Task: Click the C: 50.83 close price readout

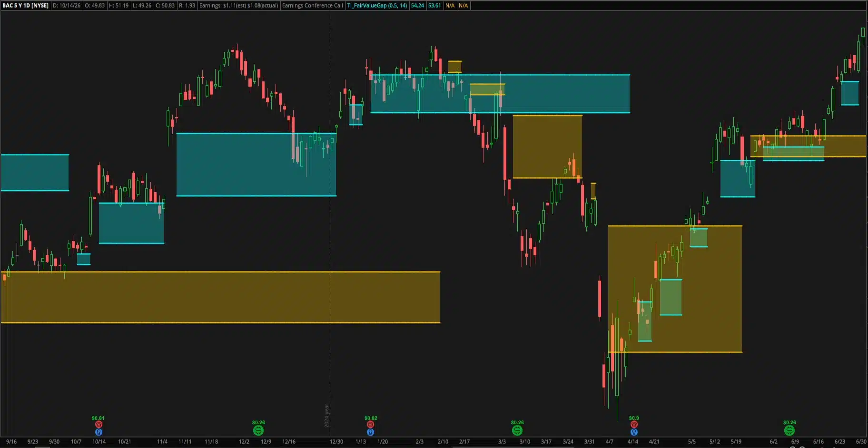Action: pos(165,6)
